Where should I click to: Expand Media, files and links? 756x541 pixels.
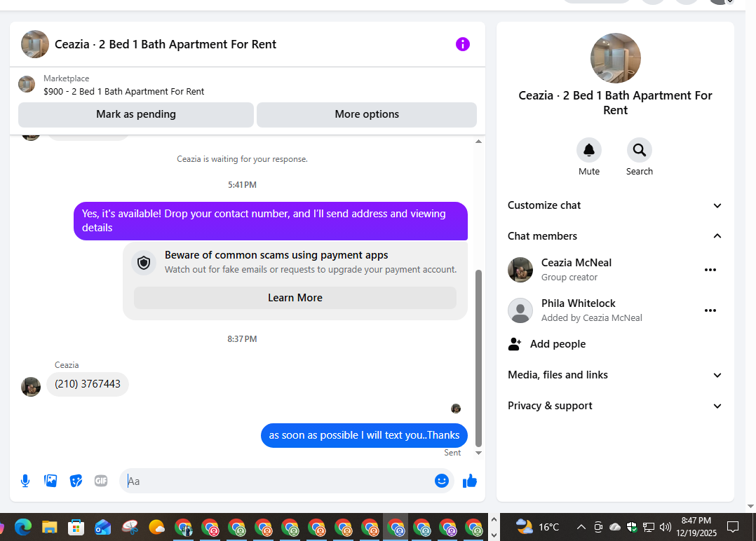point(615,375)
